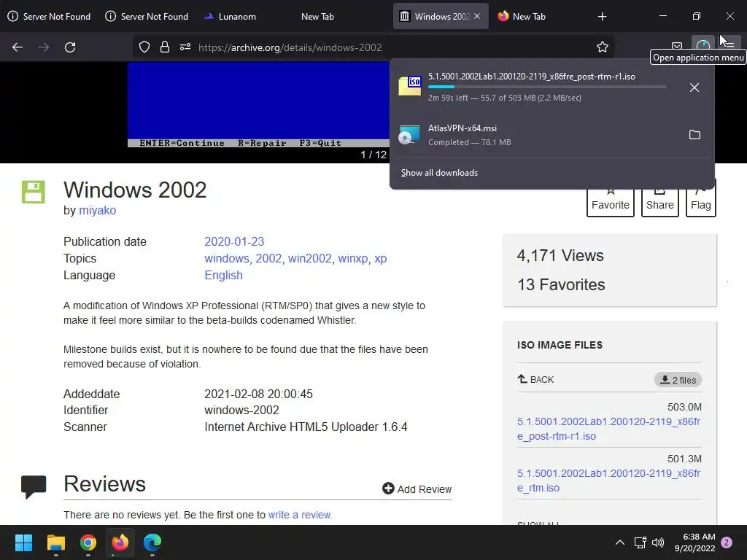Image resolution: width=747 pixels, height=560 pixels.
Task: Download the post-rtm-r1.iso file link
Action: pyautogui.click(x=609, y=429)
